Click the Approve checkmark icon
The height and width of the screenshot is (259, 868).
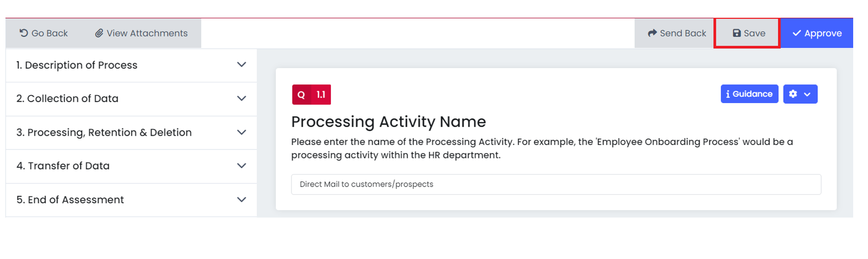point(797,33)
